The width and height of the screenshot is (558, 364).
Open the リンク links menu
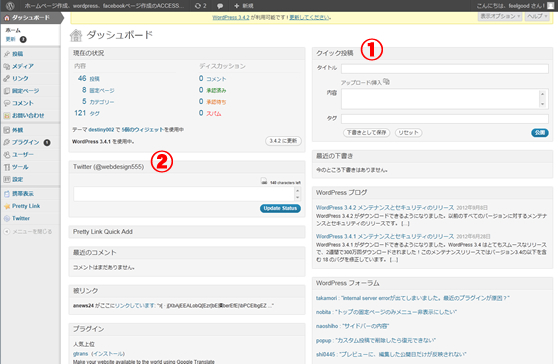pos(20,78)
